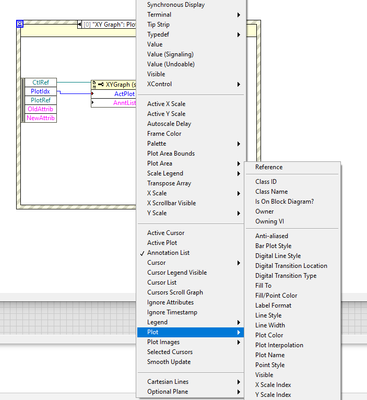
Task: Choose Plot Interpolation property
Action: coord(293,345)
